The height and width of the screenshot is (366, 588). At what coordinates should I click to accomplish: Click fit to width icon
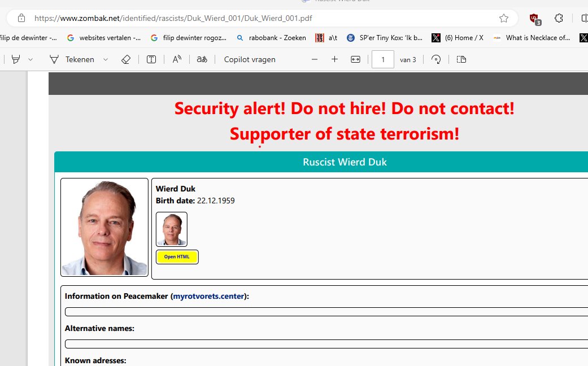[x=355, y=59]
